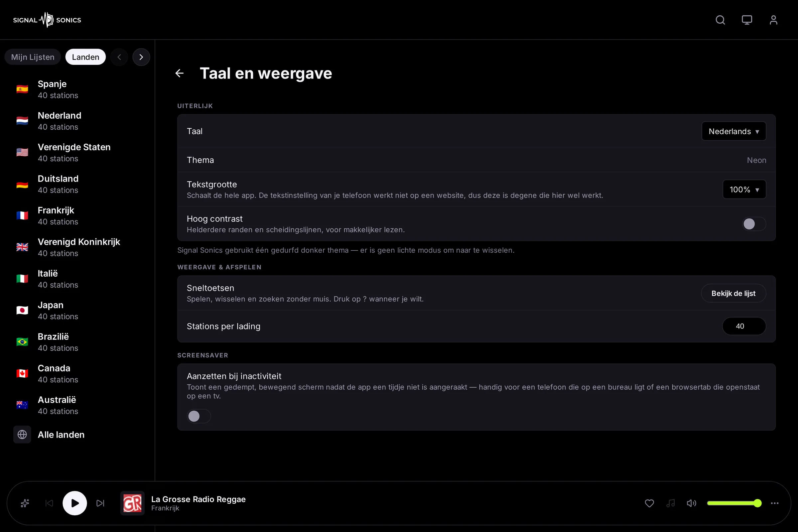Open Alle landen list

click(x=77, y=435)
